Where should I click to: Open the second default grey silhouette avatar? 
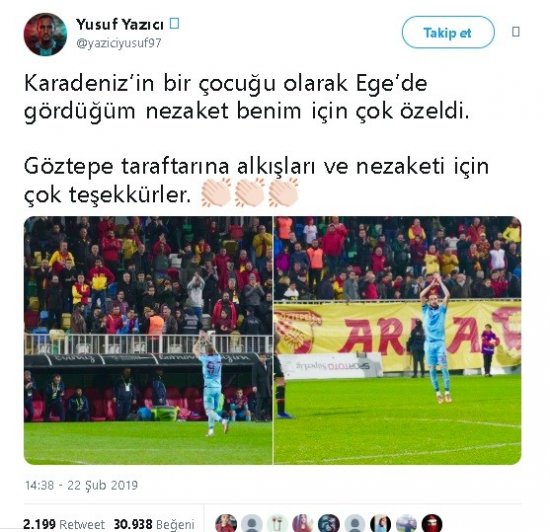click(355, 524)
